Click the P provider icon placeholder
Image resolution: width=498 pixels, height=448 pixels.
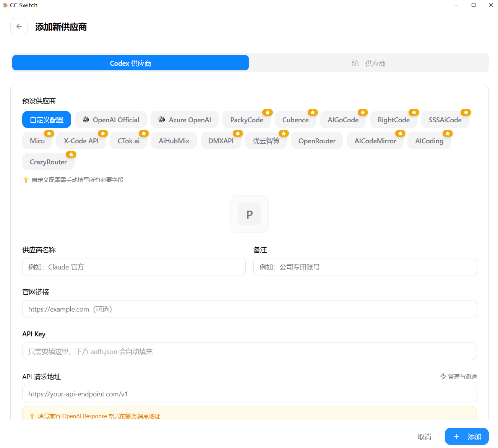(x=250, y=214)
